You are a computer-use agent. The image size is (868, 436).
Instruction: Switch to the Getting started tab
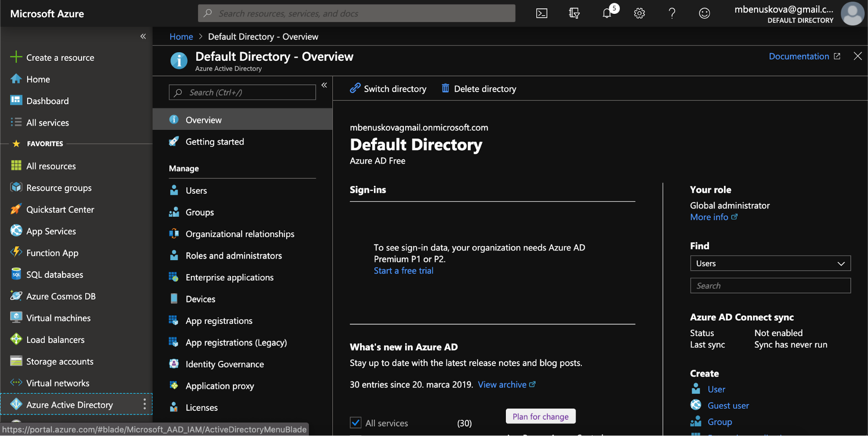pyautogui.click(x=215, y=142)
